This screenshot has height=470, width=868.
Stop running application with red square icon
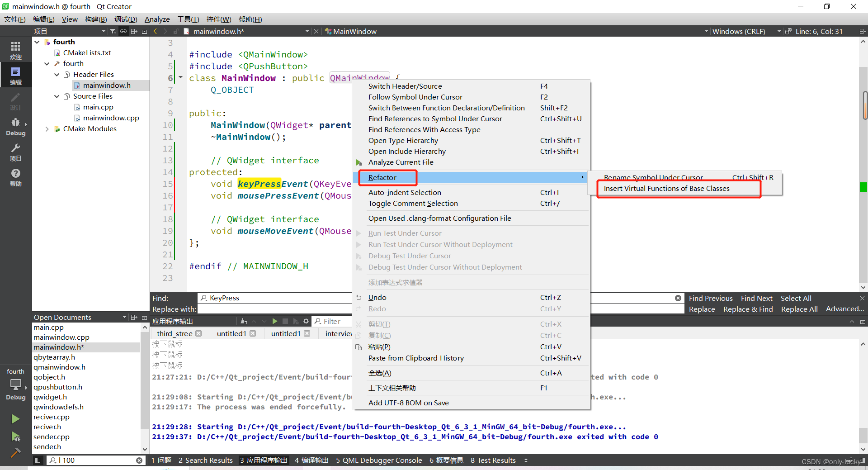[x=285, y=321]
